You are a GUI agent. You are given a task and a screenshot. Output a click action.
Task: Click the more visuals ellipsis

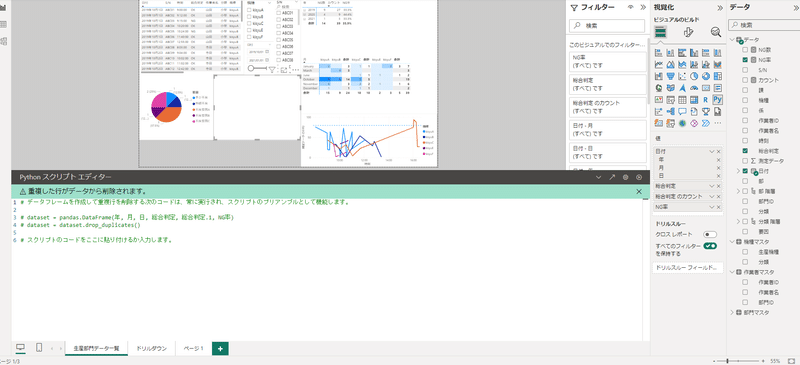[x=717, y=123]
